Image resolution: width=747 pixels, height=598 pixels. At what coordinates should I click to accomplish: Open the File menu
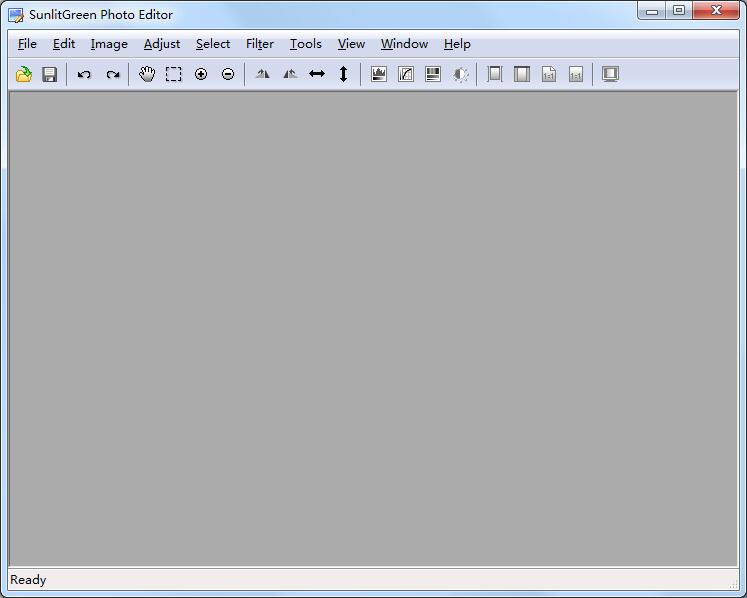click(27, 44)
